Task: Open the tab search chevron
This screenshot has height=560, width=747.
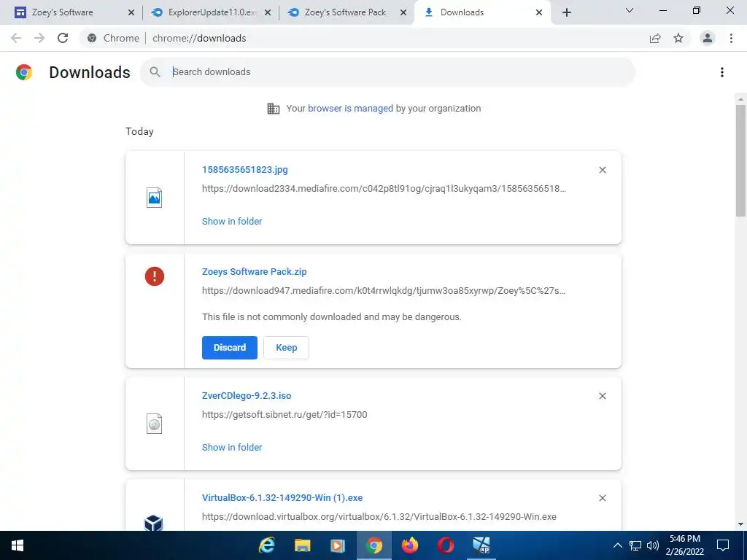Action: (x=630, y=10)
